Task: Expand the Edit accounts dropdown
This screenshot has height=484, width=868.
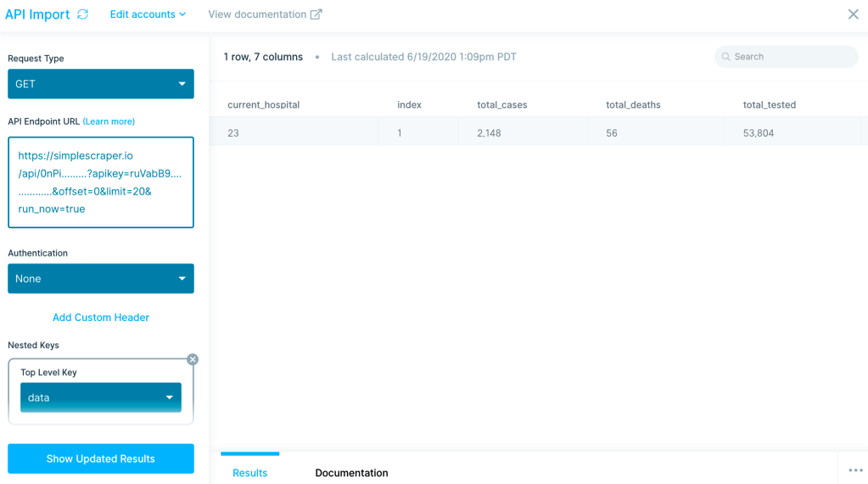Action: (148, 14)
